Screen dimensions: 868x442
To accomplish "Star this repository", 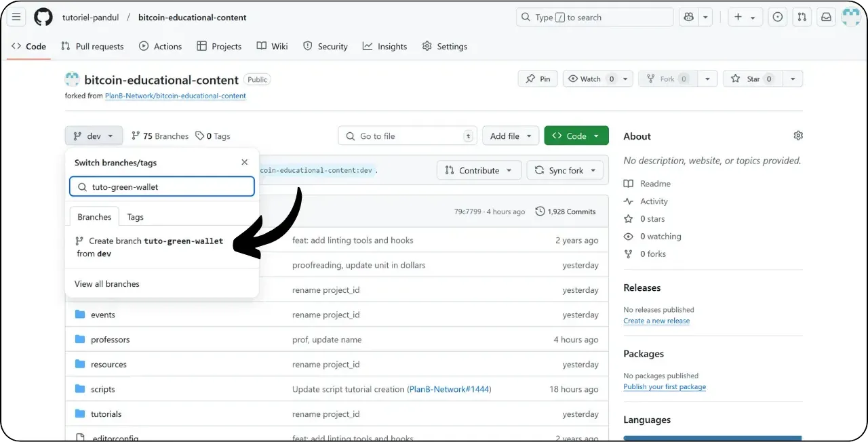I will pos(751,78).
